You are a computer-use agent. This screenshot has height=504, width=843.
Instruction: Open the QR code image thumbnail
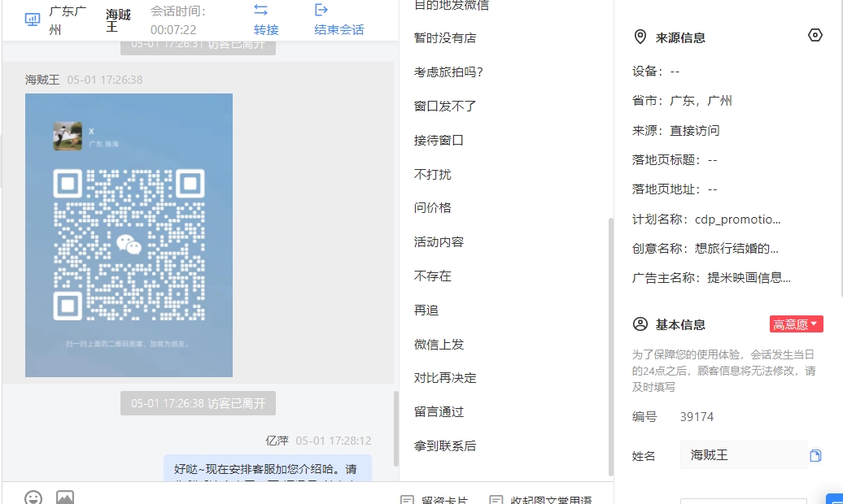click(x=129, y=236)
